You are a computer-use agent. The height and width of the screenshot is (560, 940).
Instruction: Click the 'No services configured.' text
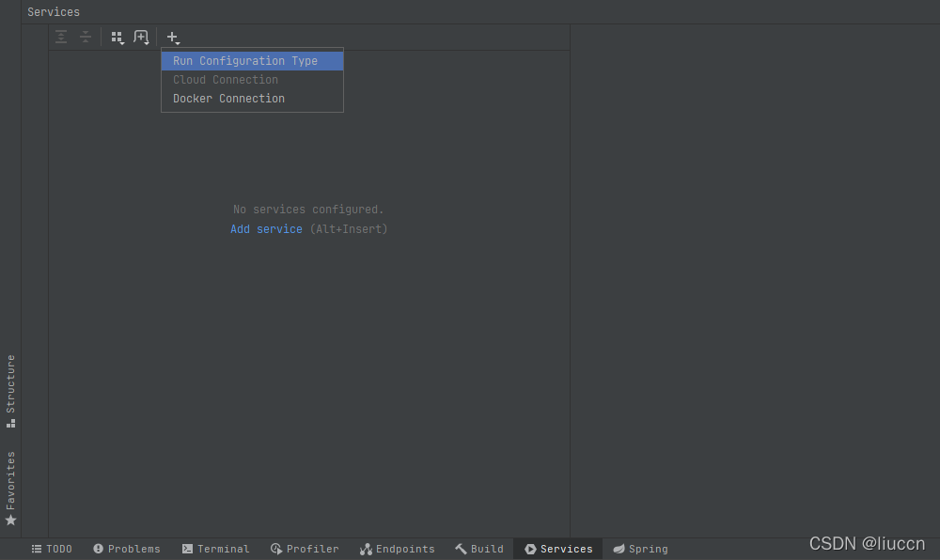(x=308, y=210)
